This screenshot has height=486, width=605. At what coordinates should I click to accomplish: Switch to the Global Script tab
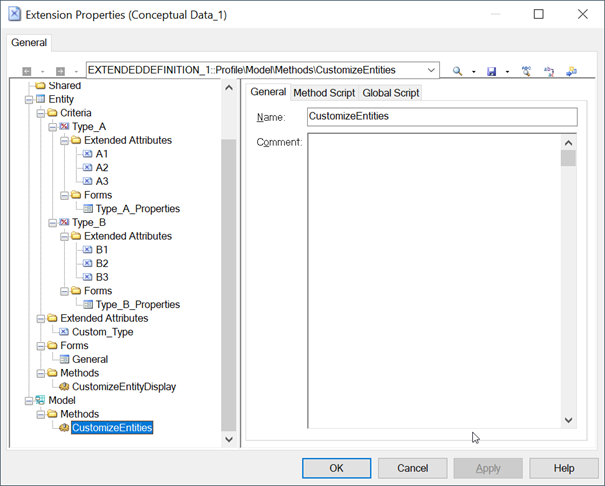tap(391, 93)
